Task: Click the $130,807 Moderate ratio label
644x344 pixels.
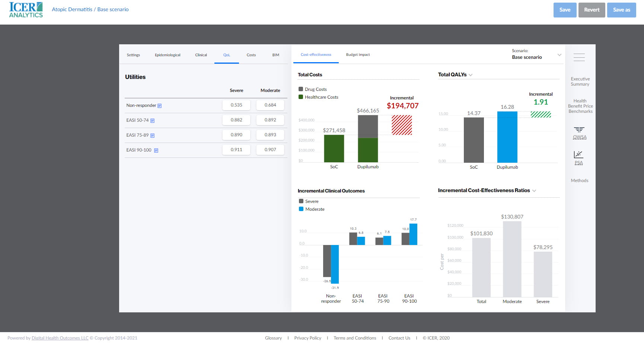Action: coord(512,217)
